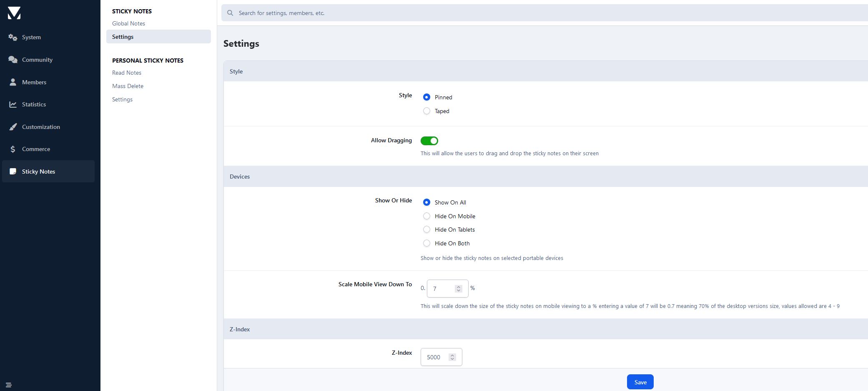The image size is (868, 391).
Task: Choose Hide On Both radio option
Action: (x=426, y=243)
